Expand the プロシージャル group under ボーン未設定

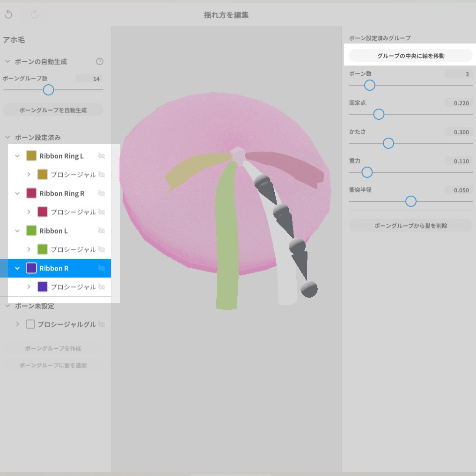pyautogui.click(x=17, y=324)
